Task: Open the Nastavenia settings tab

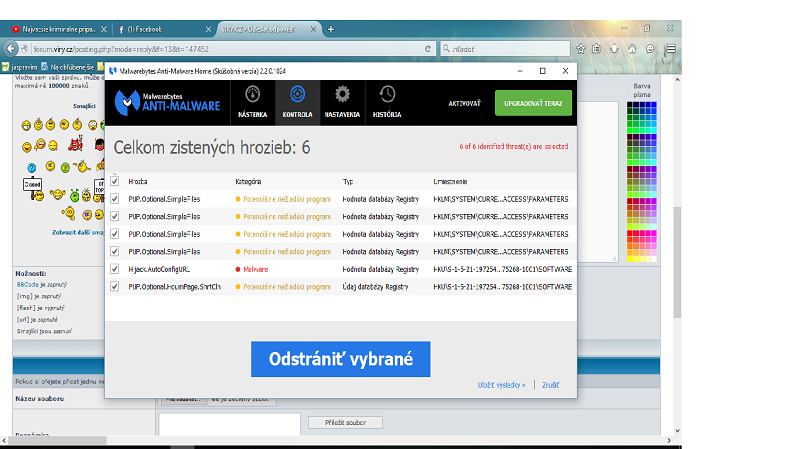Action: pyautogui.click(x=342, y=103)
